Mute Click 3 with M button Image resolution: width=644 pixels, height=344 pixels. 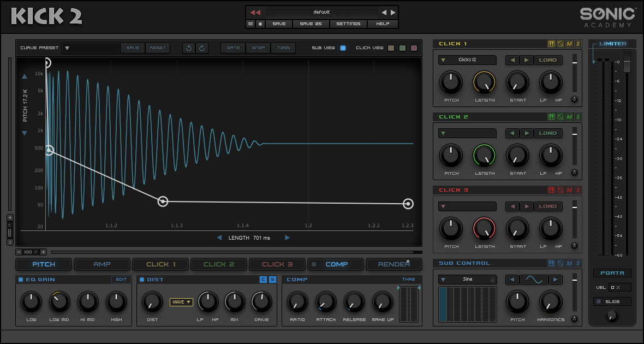569,190
